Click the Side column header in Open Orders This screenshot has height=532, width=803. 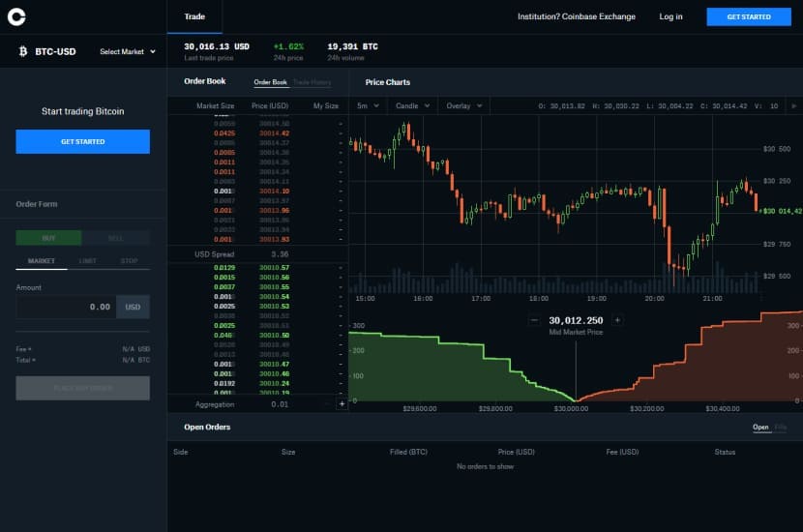point(181,452)
